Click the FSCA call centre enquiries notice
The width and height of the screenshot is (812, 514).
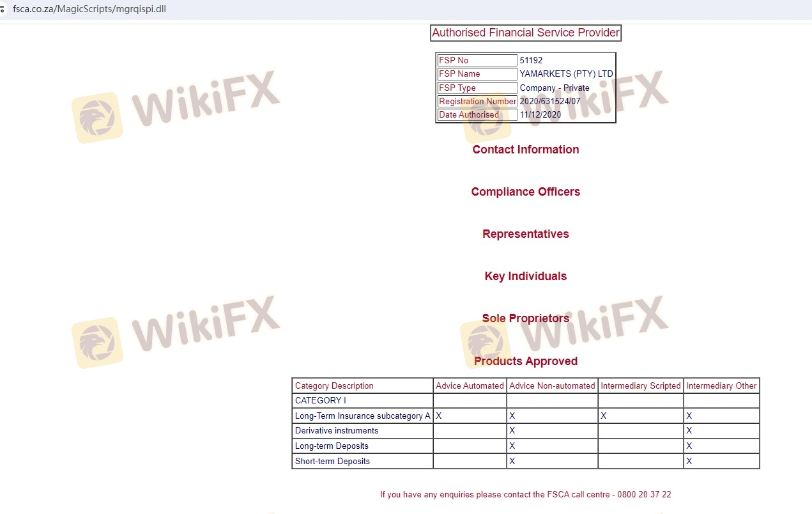pyautogui.click(x=526, y=495)
